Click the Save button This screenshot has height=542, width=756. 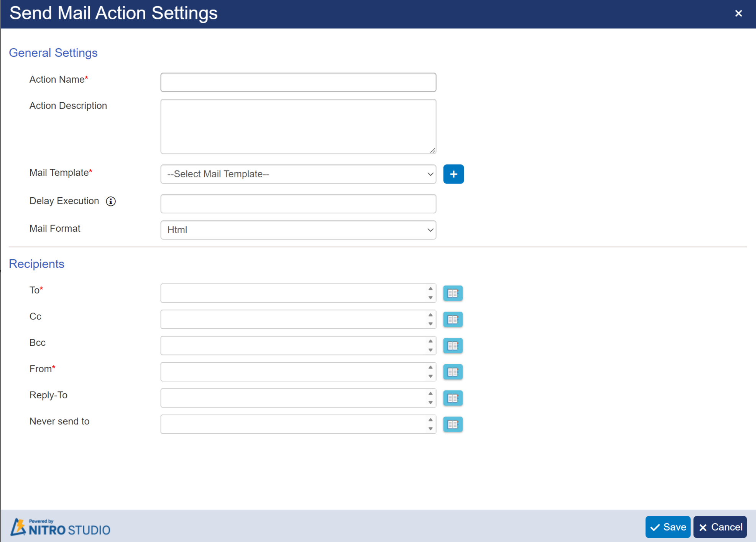pyautogui.click(x=668, y=527)
